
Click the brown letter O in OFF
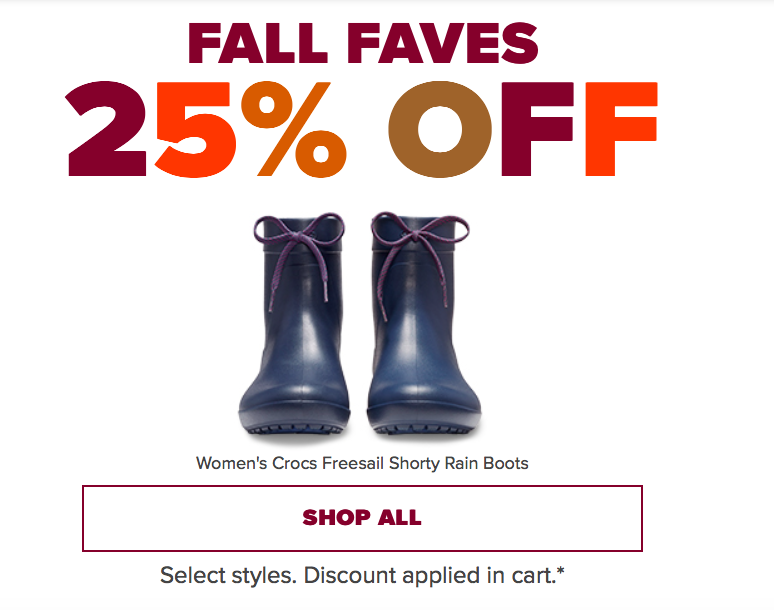tap(439, 129)
